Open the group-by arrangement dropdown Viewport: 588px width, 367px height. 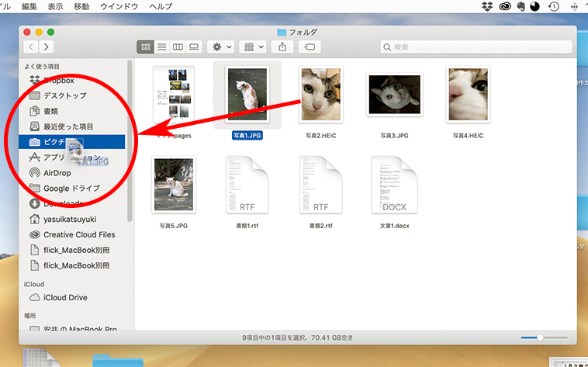coord(253,47)
